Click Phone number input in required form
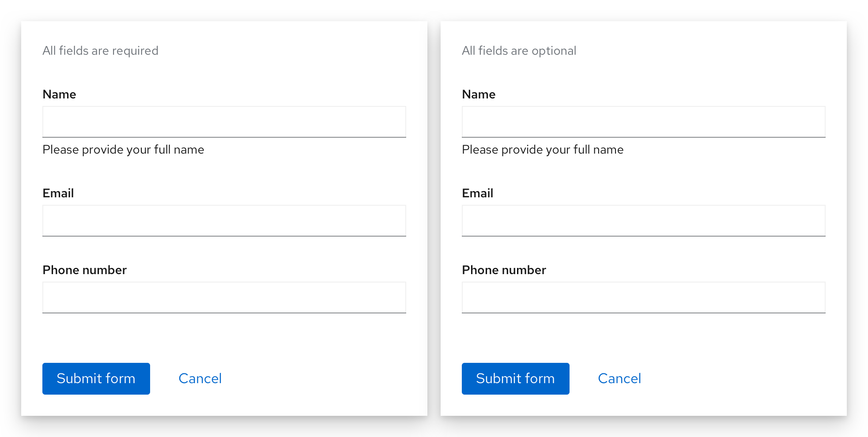The width and height of the screenshot is (868, 437). point(224,298)
